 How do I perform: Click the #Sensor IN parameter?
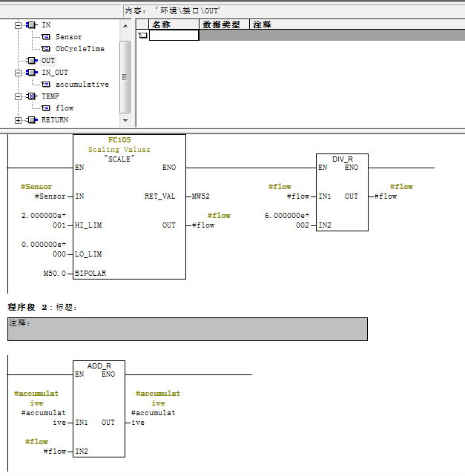coord(50,196)
